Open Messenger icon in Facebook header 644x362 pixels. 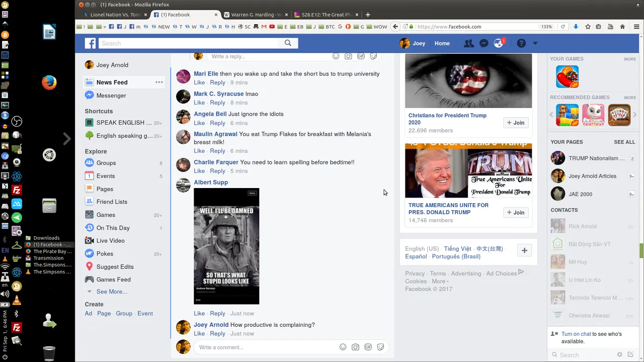[484, 43]
